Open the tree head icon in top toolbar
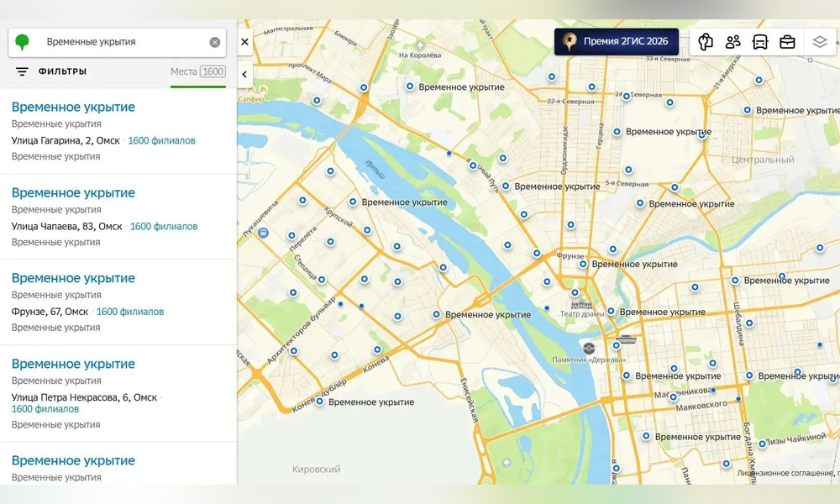The height and width of the screenshot is (504, 840). point(706,42)
